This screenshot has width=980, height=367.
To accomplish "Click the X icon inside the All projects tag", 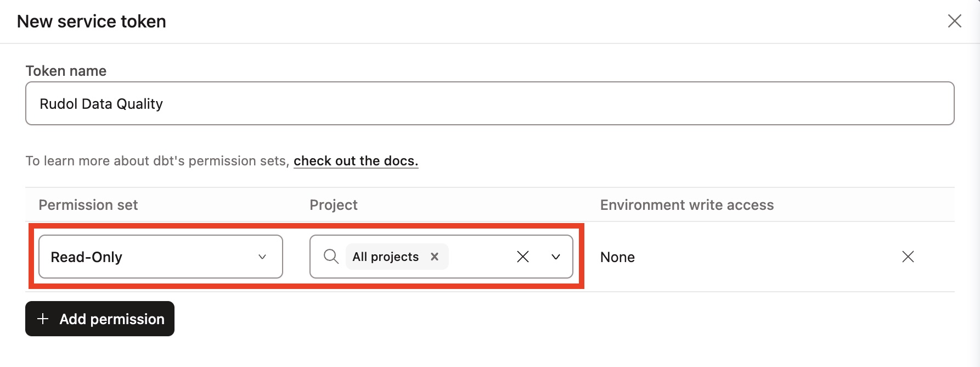I will tap(434, 257).
